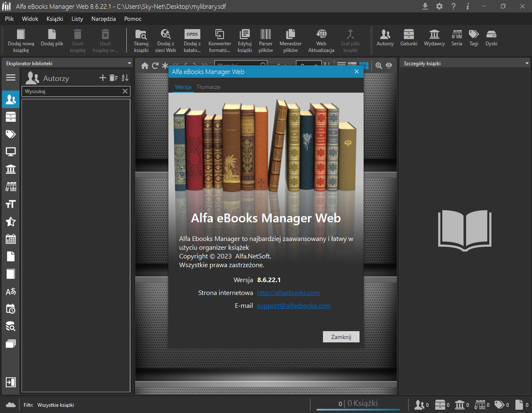Screen dimensions: 532x413
Task: Click the Dodaj plik toolbar icon
Action: pos(52,34)
